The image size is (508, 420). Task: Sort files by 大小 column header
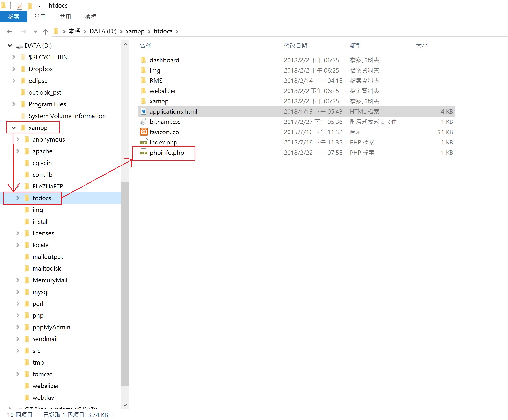[422, 46]
